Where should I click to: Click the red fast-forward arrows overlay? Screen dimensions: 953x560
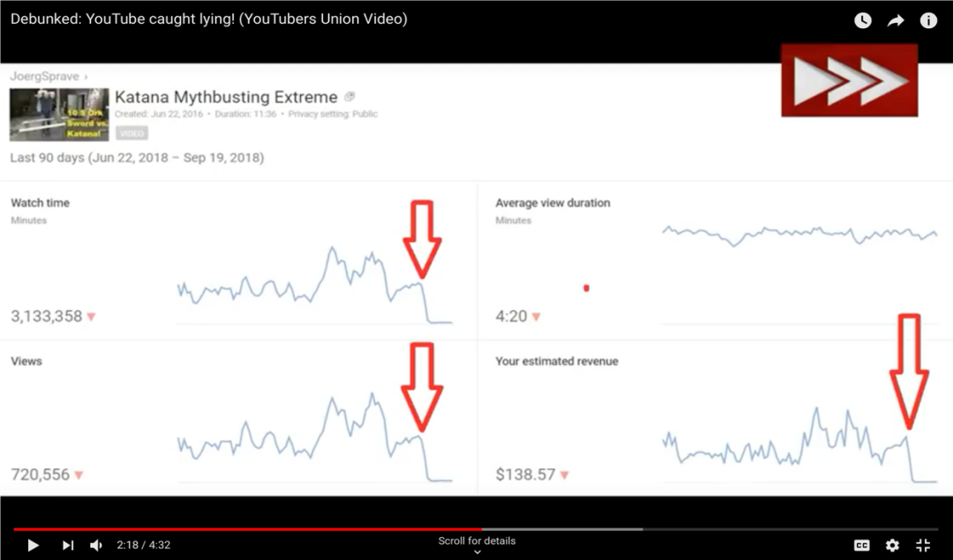point(849,80)
